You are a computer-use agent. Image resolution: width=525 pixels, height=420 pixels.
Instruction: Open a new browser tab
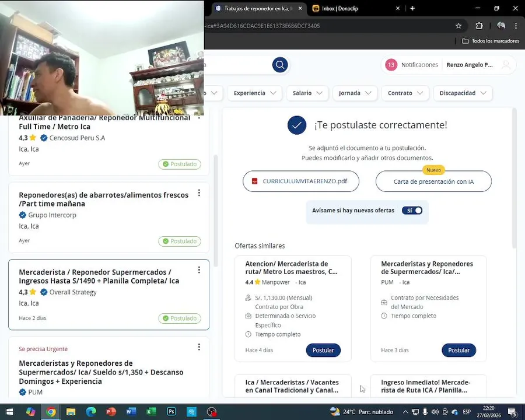tap(412, 8)
